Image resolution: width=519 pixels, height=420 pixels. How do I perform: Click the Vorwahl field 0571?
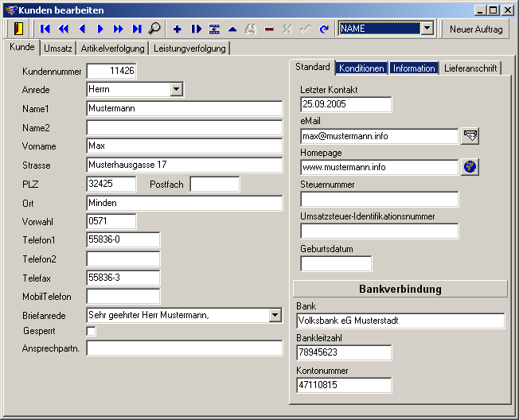(x=111, y=221)
